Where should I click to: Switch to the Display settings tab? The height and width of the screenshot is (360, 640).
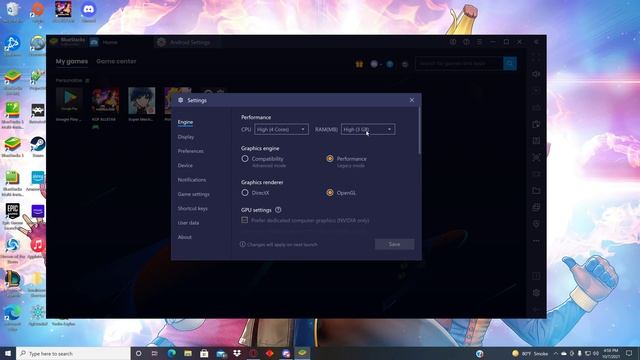pos(186,137)
